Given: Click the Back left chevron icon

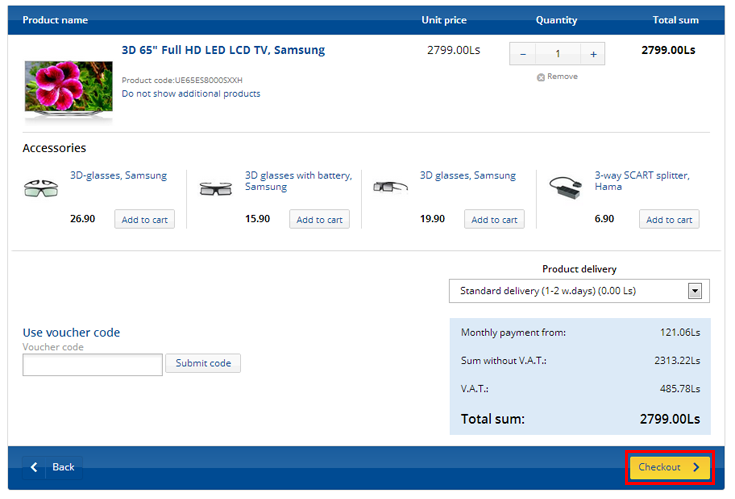Looking at the screenshot, I should (x=34, y=467).
